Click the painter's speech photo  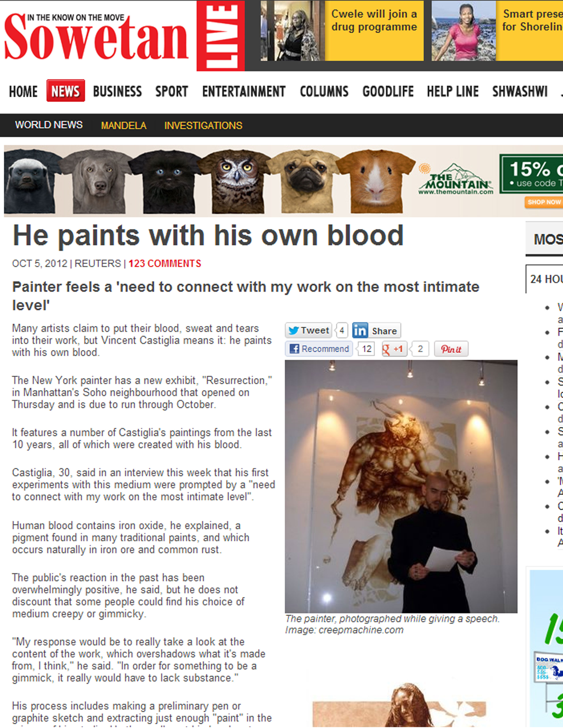(401, 486)
